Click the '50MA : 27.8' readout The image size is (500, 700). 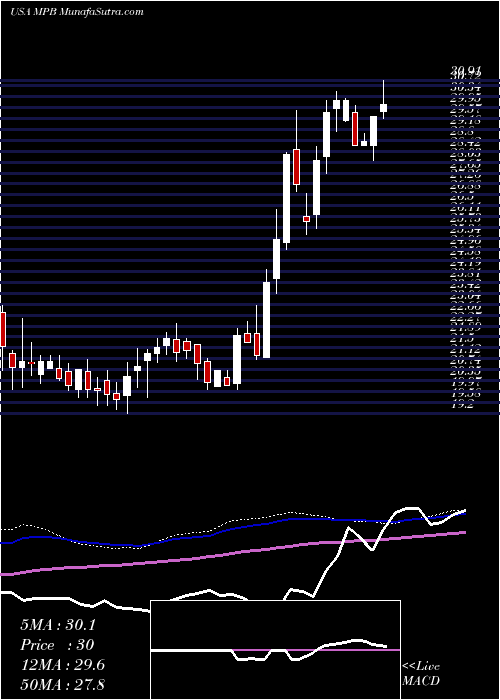click(62, 685)
